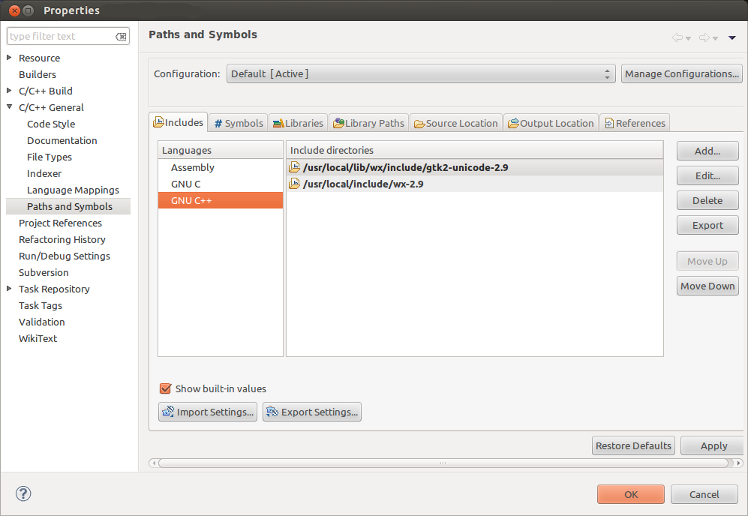
Task: Switch to the Symbols tab
Action: (238, 123)
